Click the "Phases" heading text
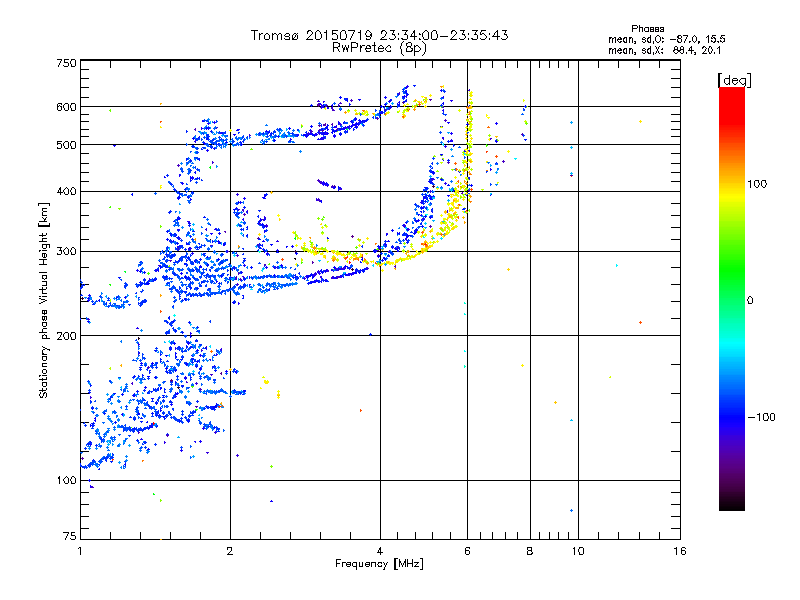 tap(647, 29)
